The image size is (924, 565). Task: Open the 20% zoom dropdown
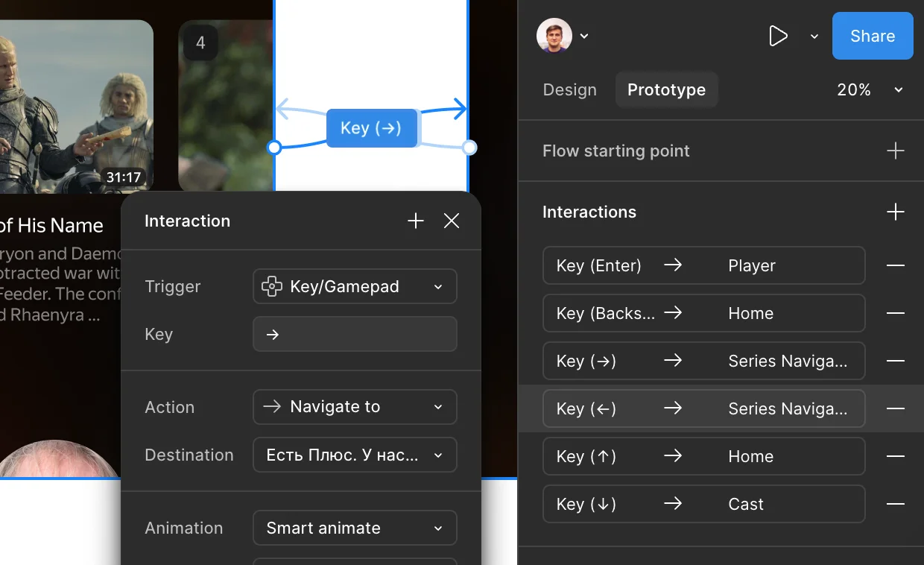870,89
